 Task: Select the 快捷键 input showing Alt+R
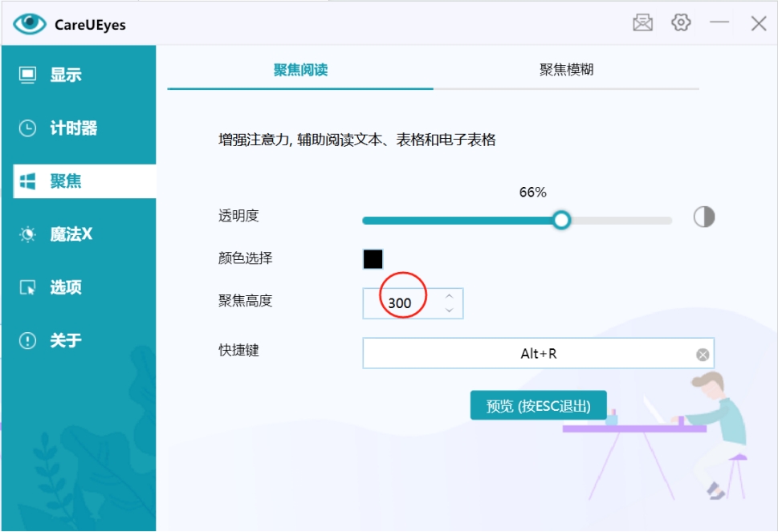pyautogui.click(x=530, y=353)
